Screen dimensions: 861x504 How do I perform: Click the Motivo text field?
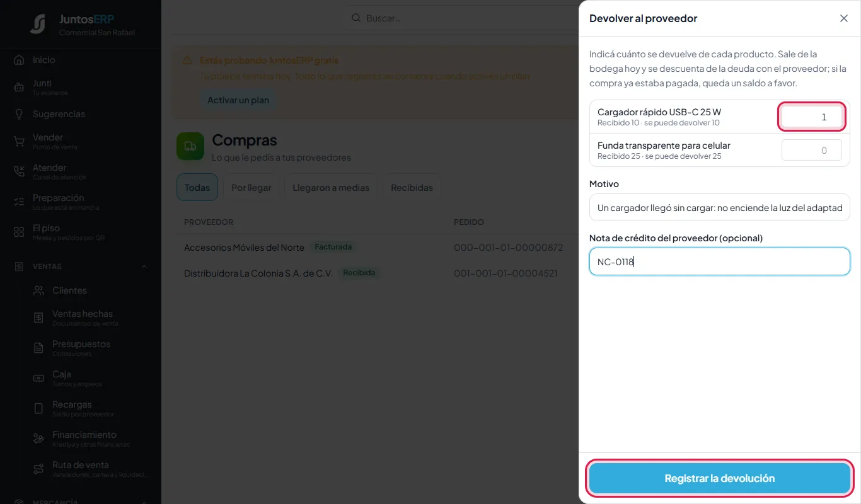(720, 207)
